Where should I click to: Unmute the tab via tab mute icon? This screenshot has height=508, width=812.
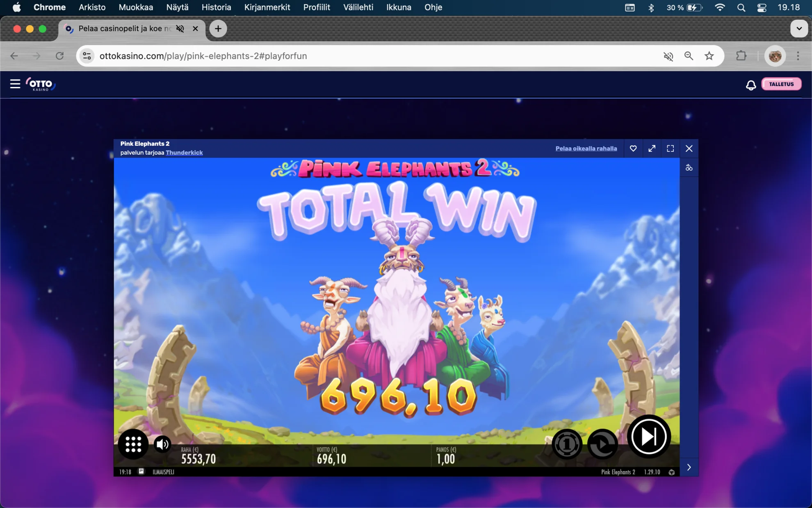[x=180, y=28]
